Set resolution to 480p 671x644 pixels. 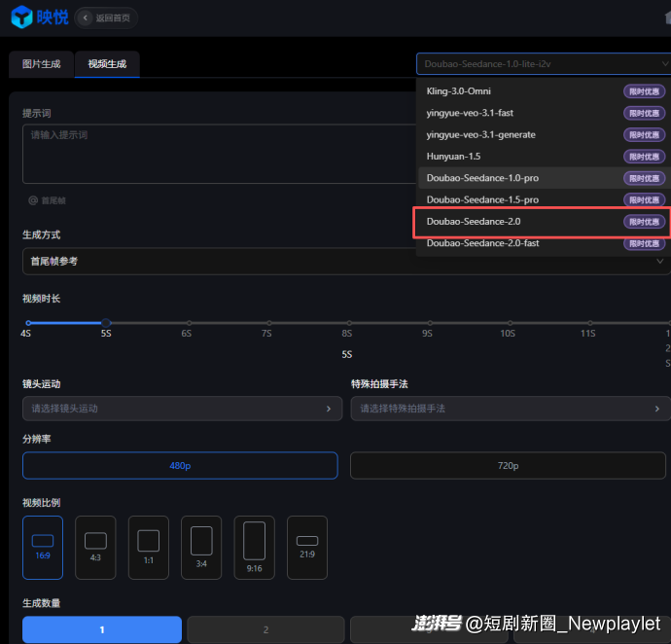[180, 466]
